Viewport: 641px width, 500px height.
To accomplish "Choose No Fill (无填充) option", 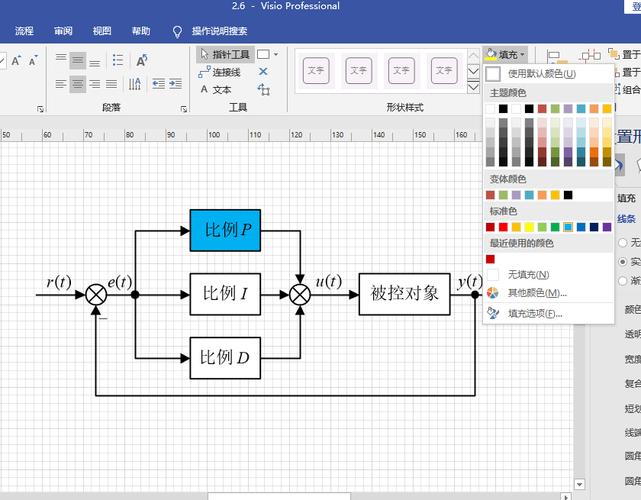I will click(549, 275).
